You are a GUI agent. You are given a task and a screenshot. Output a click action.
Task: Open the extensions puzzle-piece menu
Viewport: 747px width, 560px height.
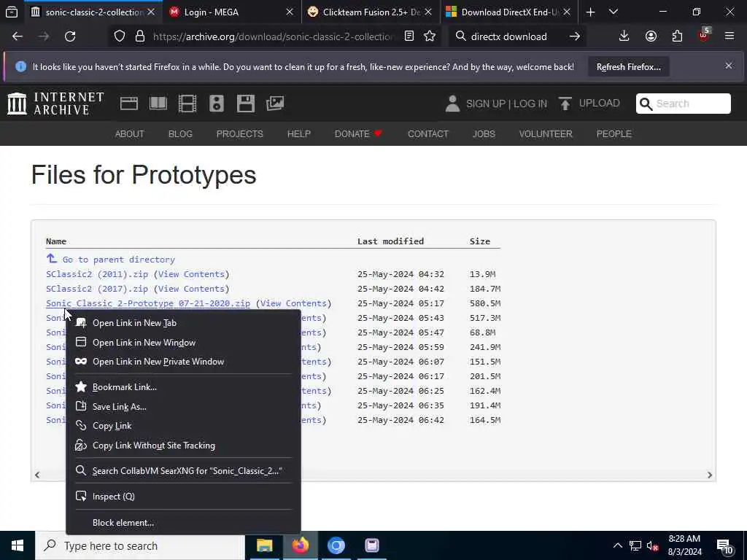(x=677, y=36)
